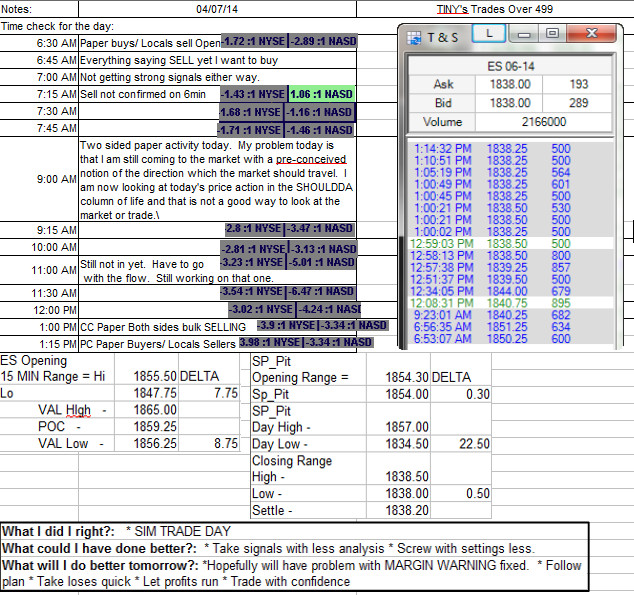
Task: Click the What could I have done better row
Action: point(294,548)
